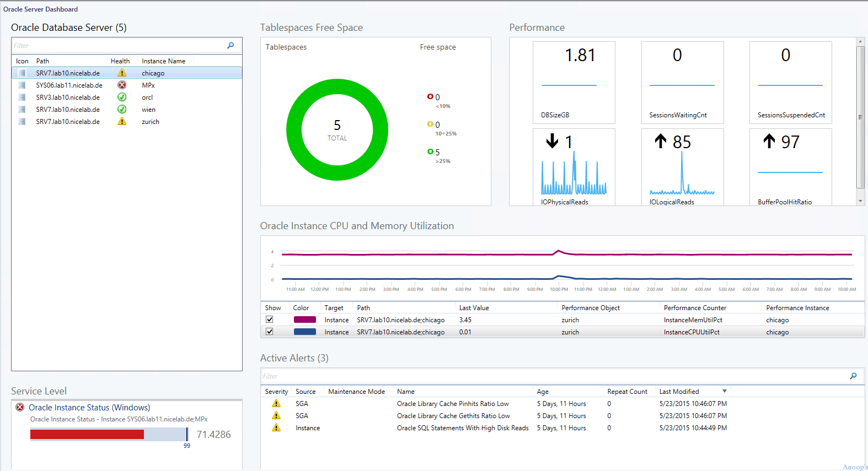
Task: Uncheck the InstanceMemUtilPct show checkbox
Action: coord(270,320)
